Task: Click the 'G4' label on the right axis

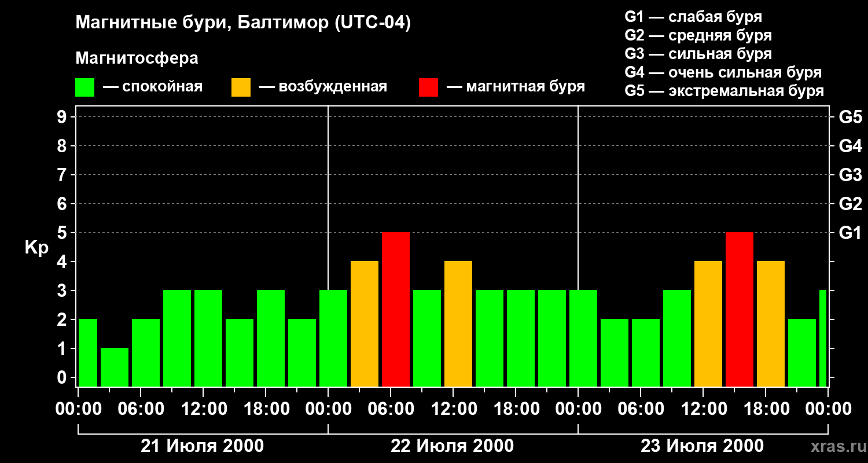Action: pos(851,146)
